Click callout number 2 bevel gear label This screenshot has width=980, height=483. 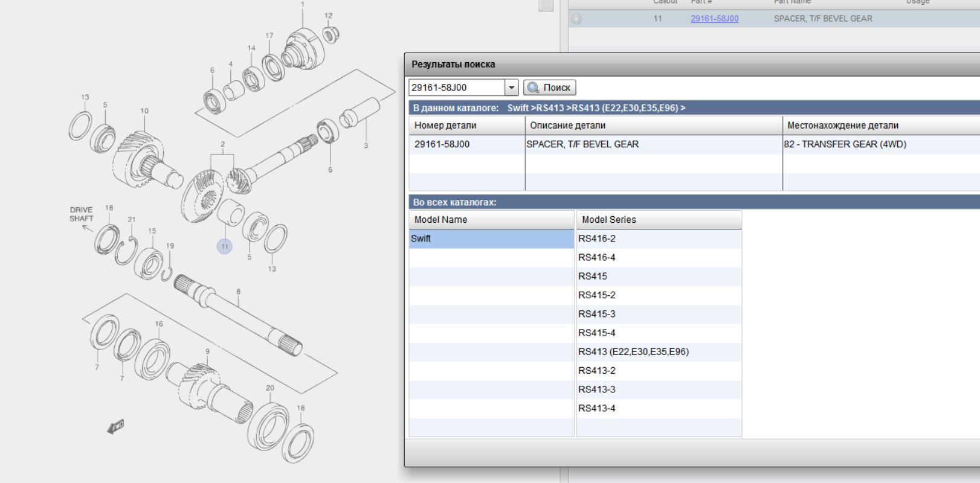pyautogui.click(x=222, y=144)
